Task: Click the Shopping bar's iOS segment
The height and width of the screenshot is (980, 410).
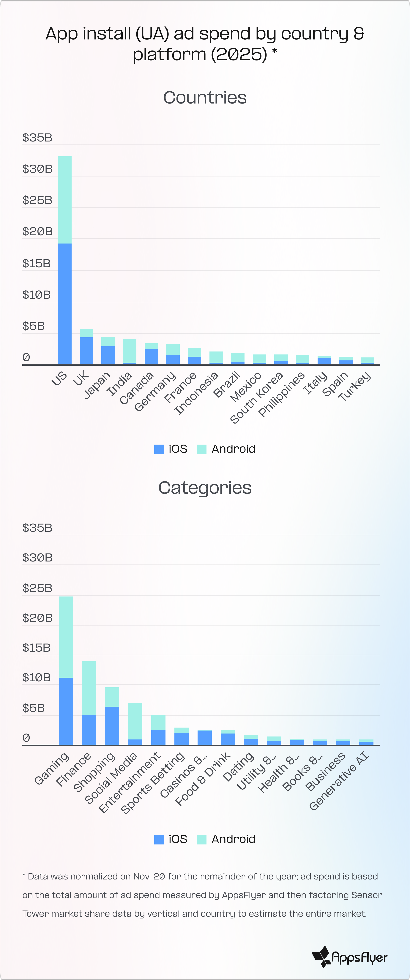Action: 112,726
